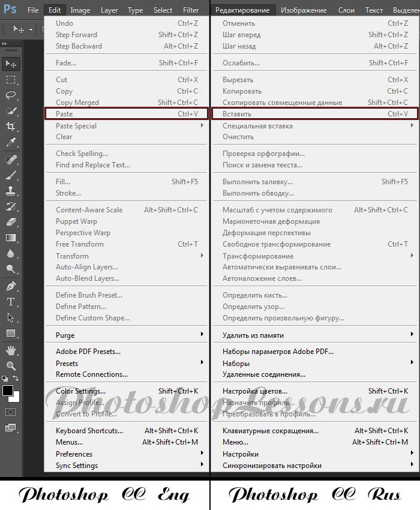
Task: Choose the Horizontal Type tool
Action: (x=11, y=302)
